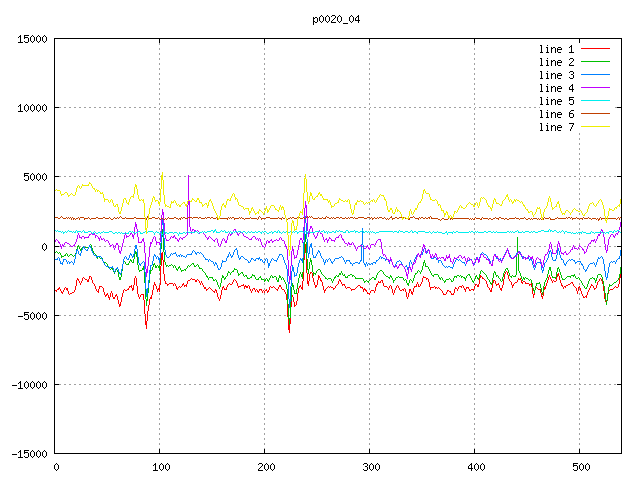
Task: Click the x-axis label 200
Action: [x=266, y=467]
